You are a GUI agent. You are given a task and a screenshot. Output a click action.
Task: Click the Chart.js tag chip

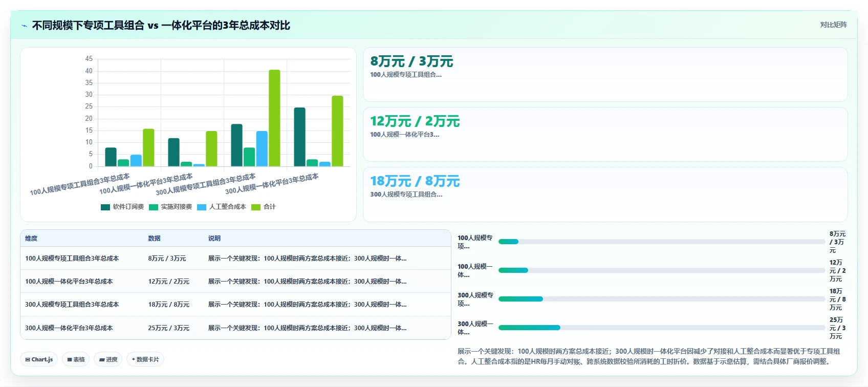pyautogui.click(x=39, y=359)
